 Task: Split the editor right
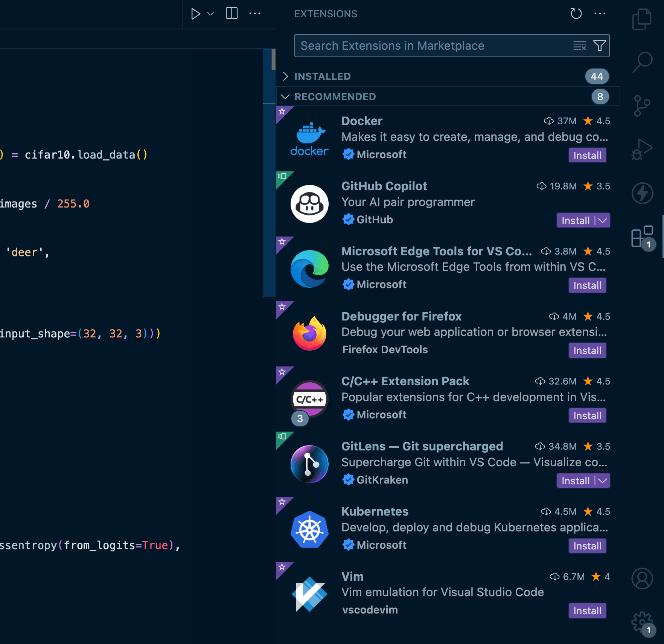coord(231,14)
